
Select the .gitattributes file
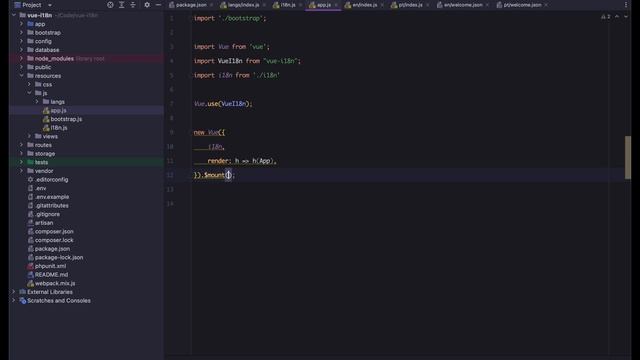click(x=51, y=205)
